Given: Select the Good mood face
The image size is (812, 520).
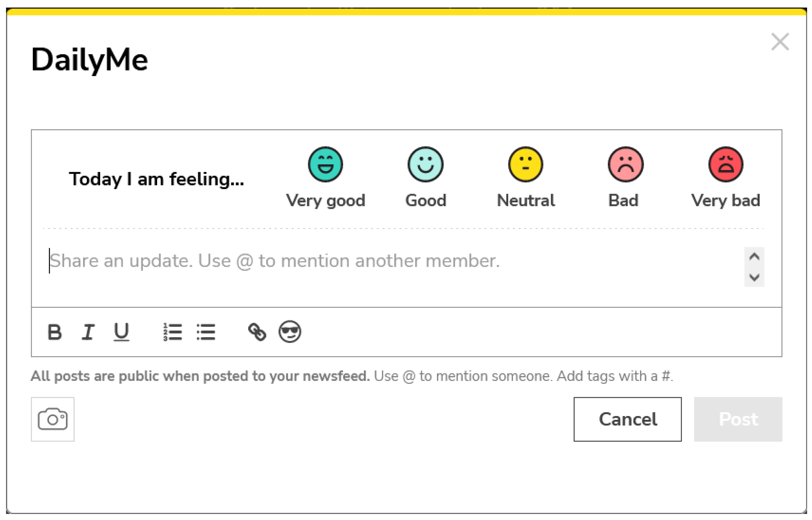Looking at the screenshot, I should coord(426,165).
